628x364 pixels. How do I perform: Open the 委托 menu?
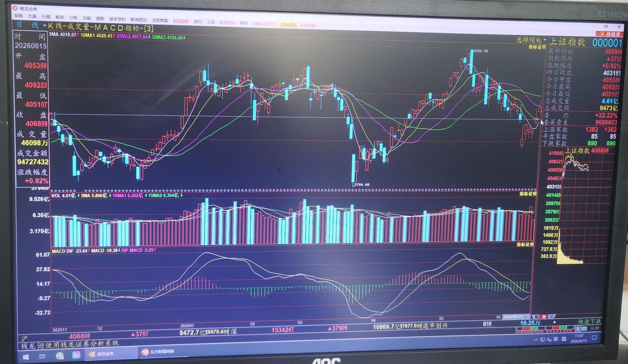(x=198, y=22)
